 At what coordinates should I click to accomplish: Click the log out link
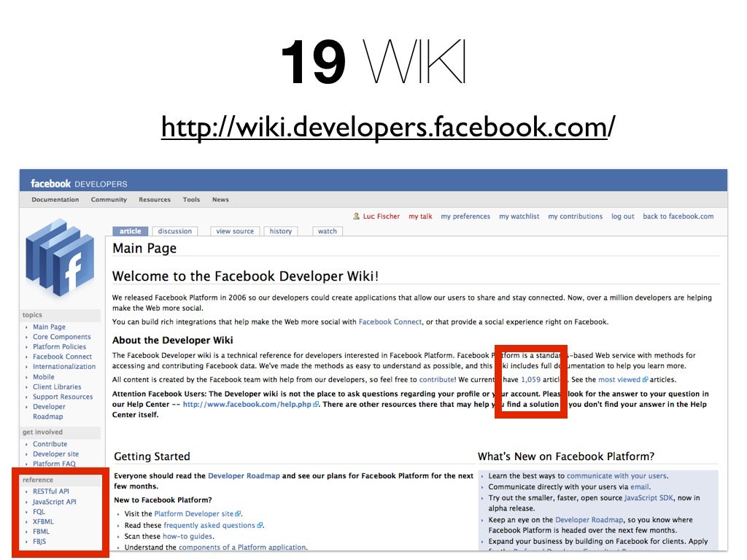(x=623, y=216)
